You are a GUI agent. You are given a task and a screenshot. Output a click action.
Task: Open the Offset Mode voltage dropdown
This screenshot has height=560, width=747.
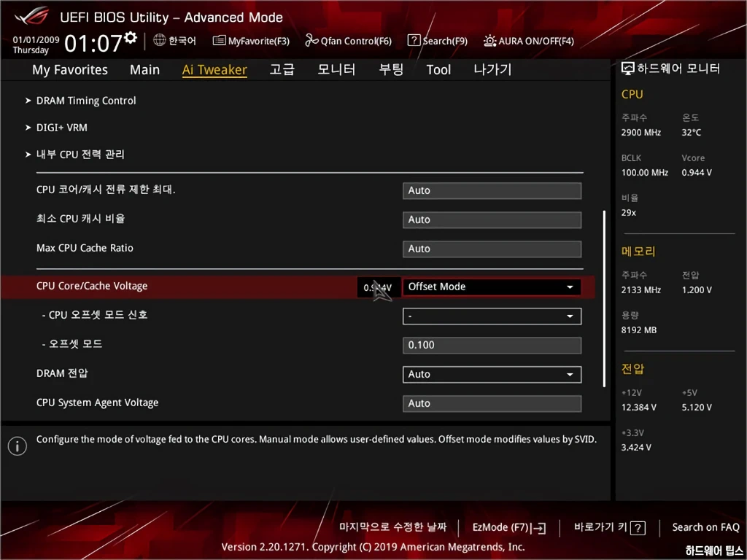[x=492, y=287]
